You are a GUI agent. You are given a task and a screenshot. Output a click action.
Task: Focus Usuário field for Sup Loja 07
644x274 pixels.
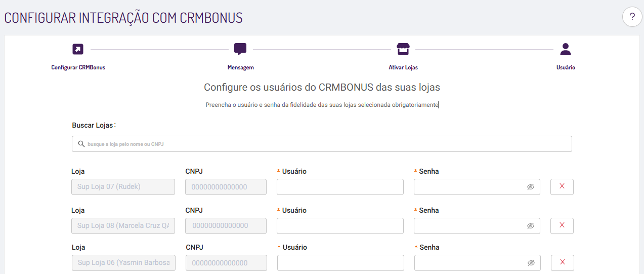[x=340, y=187]
